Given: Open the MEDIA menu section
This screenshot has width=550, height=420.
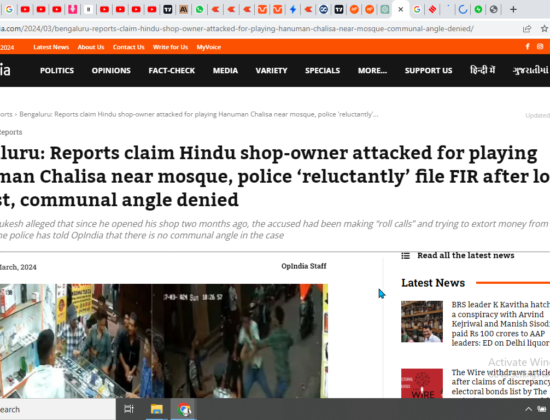Looking at the screenshot, I should 225,71.
